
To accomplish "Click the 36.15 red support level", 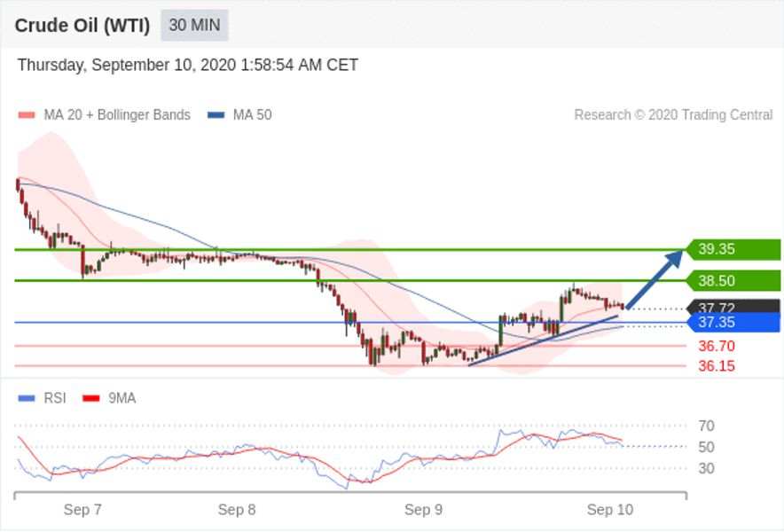I will [x=717, y=366].
